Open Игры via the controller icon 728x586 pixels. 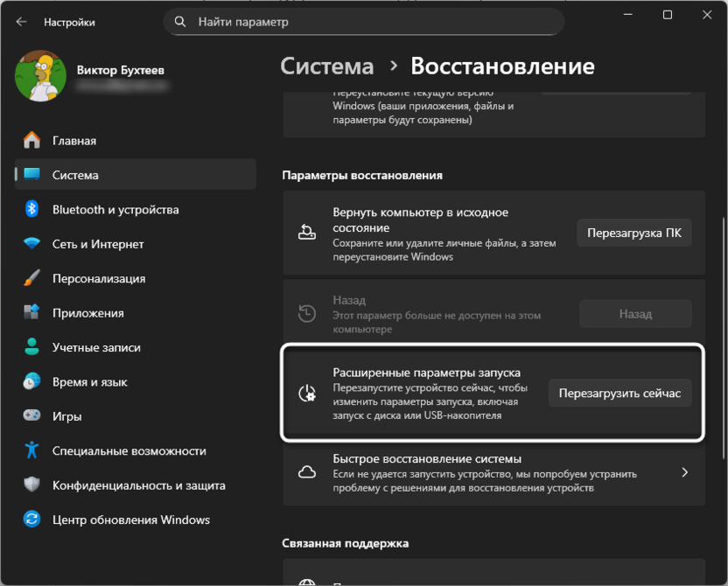33,415
